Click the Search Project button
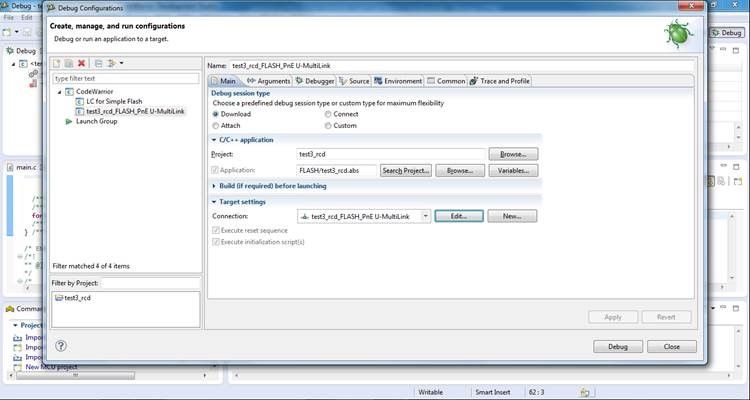750x400 pixels. click(406, 171)
